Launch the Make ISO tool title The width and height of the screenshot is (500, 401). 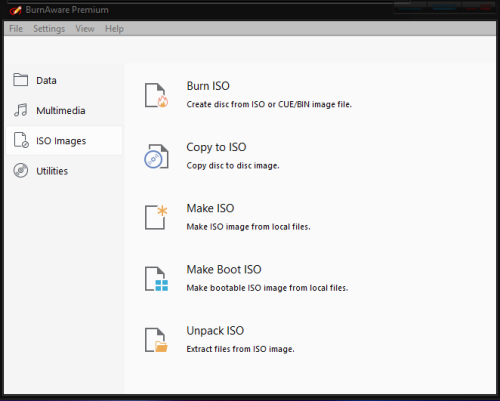pos(210,208)
